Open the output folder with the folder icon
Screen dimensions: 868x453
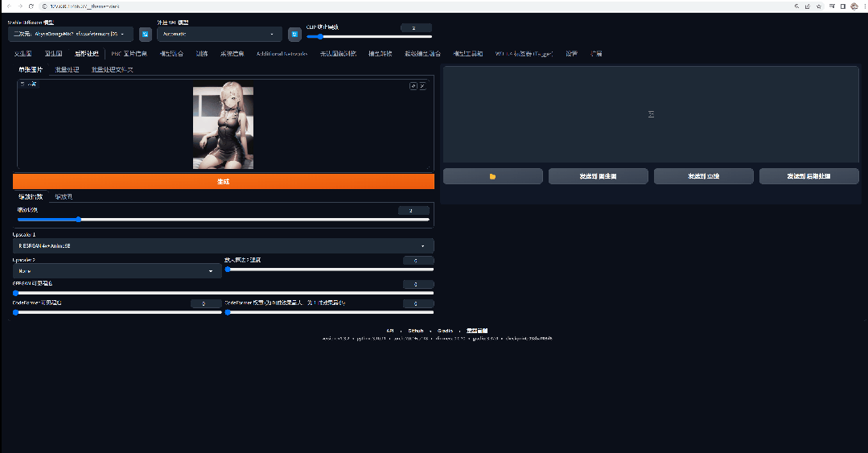[x=492, y=176]
